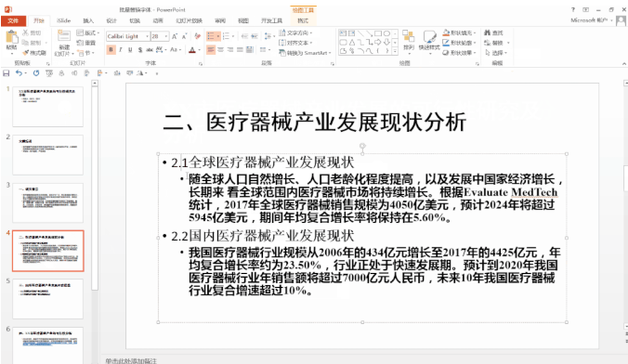Open 形状轮廓 shape outline dropdown
Viewport: 628px width, 364px height.
[x=459, y=43]
